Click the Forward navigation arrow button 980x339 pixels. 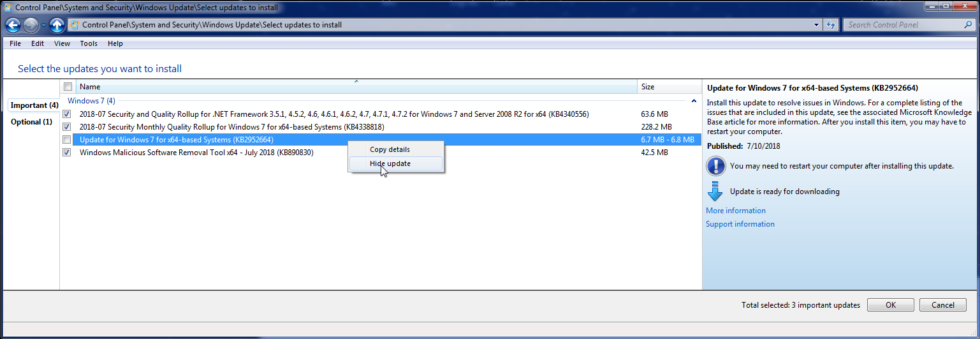31,25
